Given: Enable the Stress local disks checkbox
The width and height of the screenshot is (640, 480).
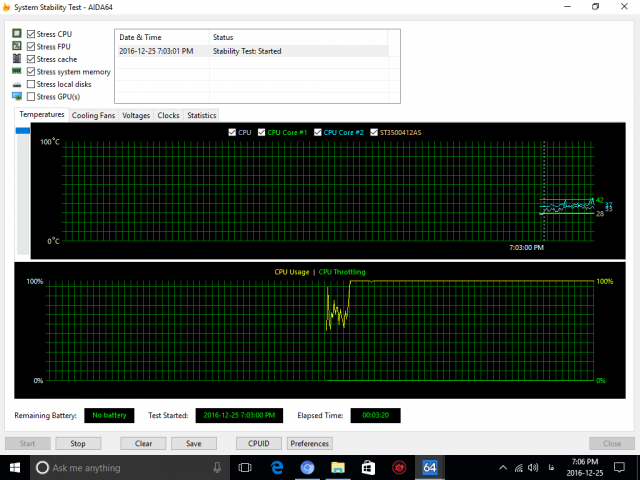Looking at the screenshot, I should [x=32, y=84].
